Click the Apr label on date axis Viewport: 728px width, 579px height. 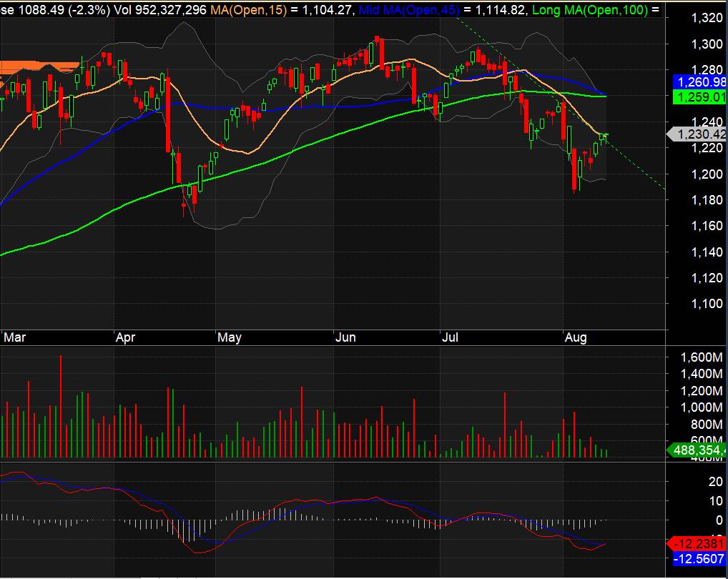125,337
